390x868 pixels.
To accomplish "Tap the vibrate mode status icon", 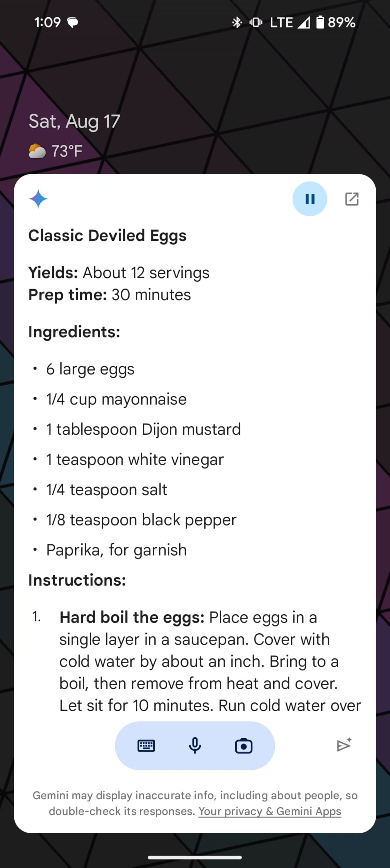I will (256, 23).
